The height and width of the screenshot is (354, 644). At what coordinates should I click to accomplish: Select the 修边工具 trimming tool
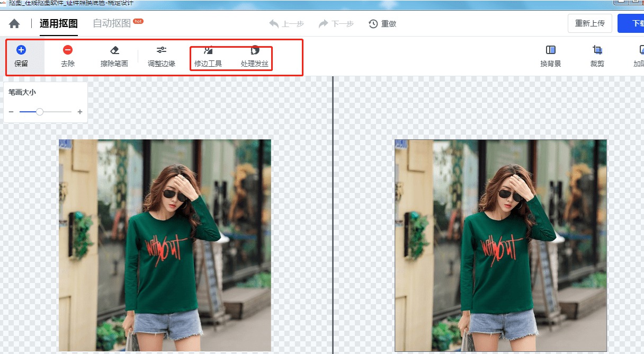coord(208,56)
